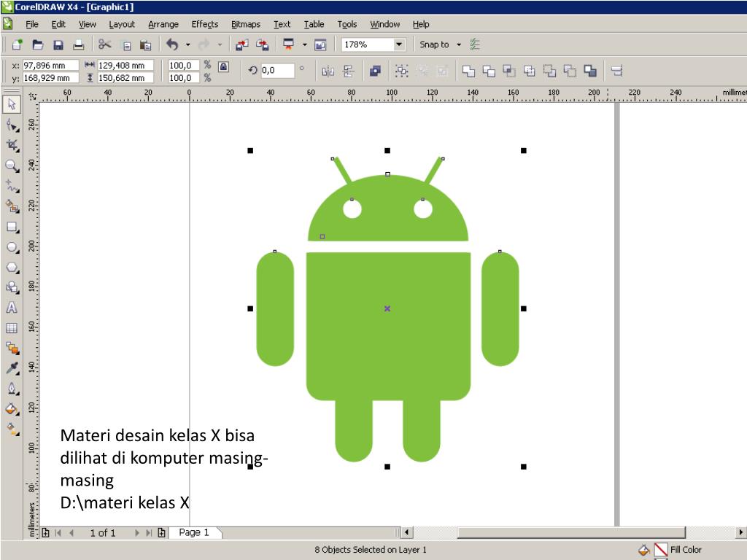The width and height of the screenshot is (747, 560).
Task: Click the Import icon
Action: click(242, 44)
